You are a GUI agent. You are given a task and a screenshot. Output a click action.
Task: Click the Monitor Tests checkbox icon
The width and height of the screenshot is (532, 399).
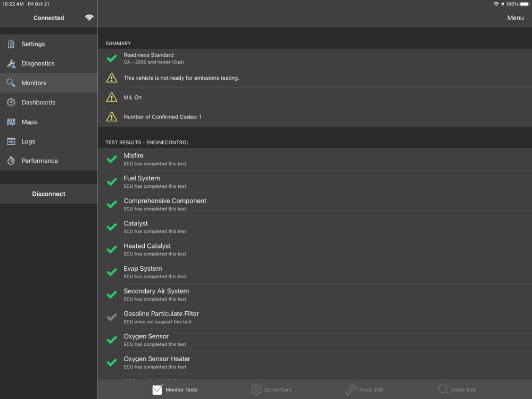tap(157, 389)
